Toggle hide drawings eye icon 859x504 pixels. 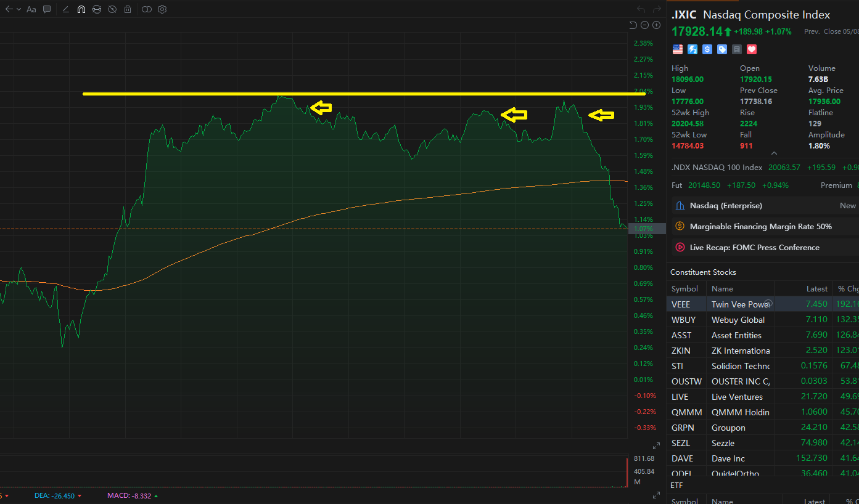(112, 9)
